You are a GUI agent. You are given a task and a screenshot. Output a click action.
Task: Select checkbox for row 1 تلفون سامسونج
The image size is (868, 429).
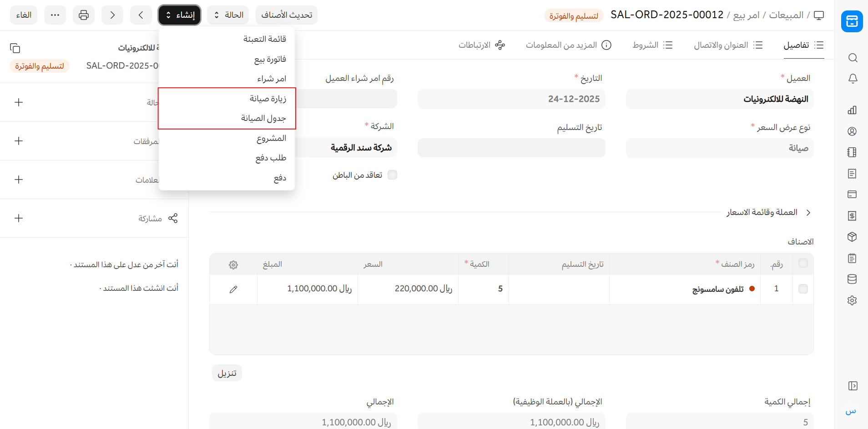pos(803,289)
